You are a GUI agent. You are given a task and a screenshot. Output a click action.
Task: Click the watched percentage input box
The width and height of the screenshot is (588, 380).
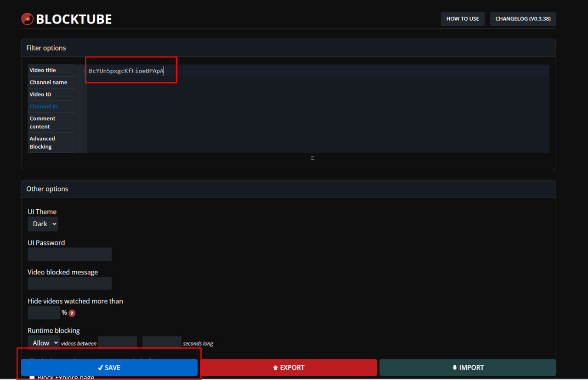[x=44, y=313]
